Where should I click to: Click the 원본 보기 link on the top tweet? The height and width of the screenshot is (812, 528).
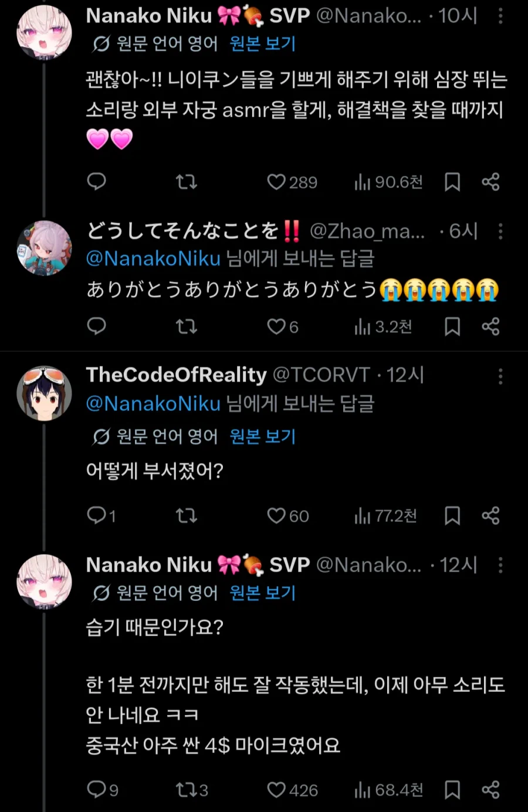tap(262, 43)
